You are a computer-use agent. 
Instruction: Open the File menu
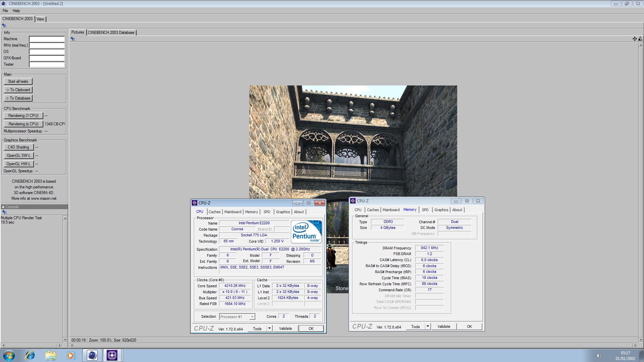(x=5, y=11)
